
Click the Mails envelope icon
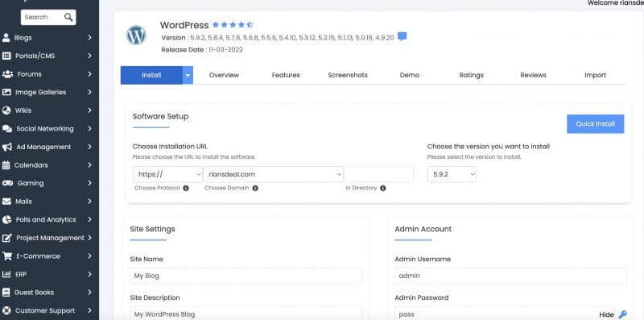(6, 202)
